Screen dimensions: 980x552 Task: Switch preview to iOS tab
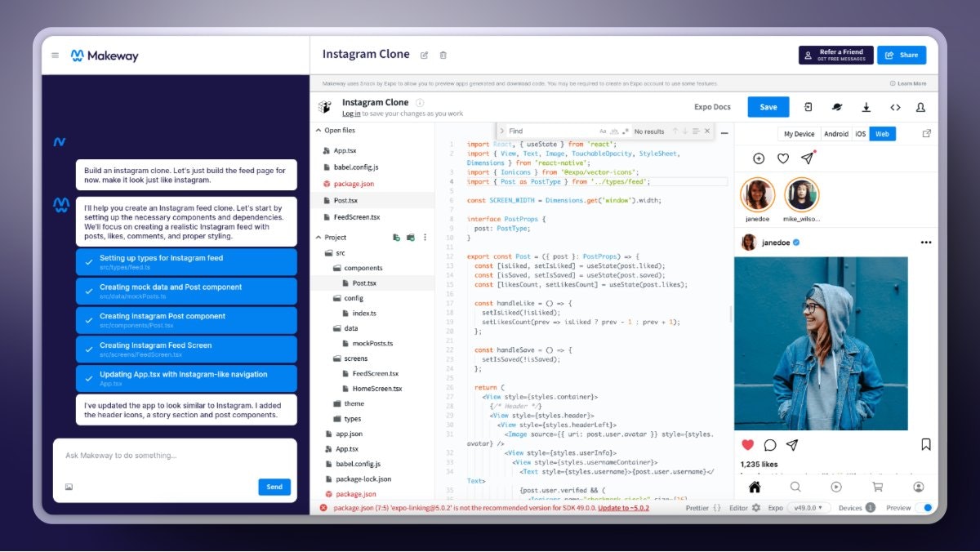860,134
